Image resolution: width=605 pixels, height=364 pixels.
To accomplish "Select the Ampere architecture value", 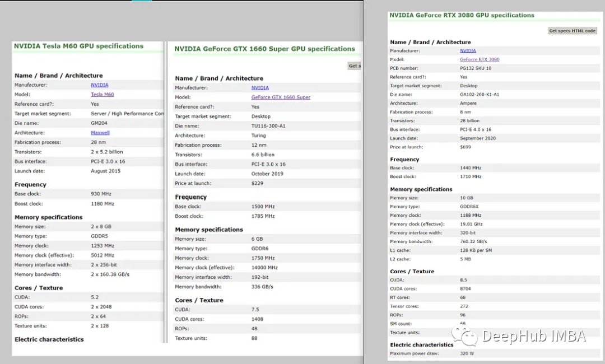I will click(x=468, y=104).
